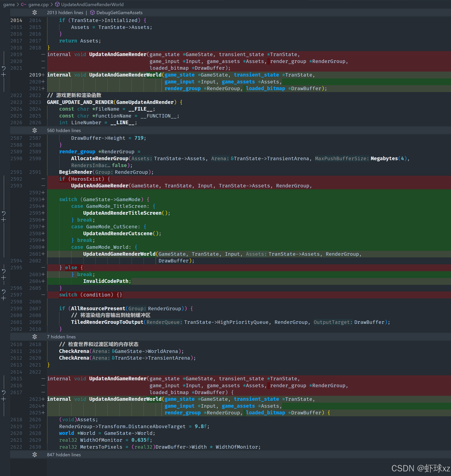Open the game folder breadcrumb
Image resolution: width=451 pixels, height=476 pixels.
(9, 4)
